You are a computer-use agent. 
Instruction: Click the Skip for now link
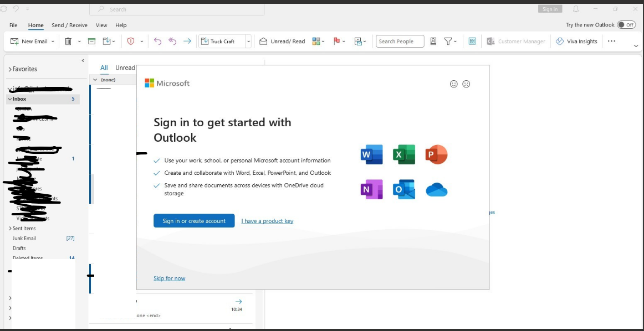pos(169,278)
